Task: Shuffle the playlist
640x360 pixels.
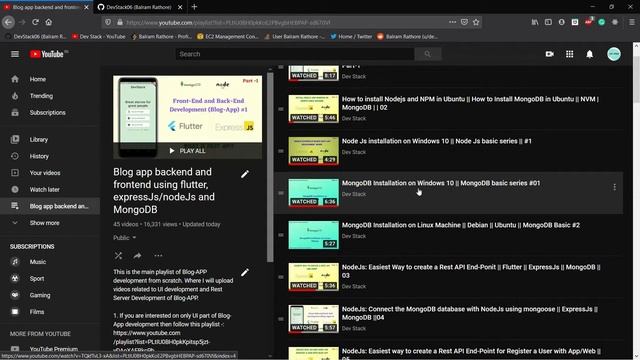Action: coord(118,256)
